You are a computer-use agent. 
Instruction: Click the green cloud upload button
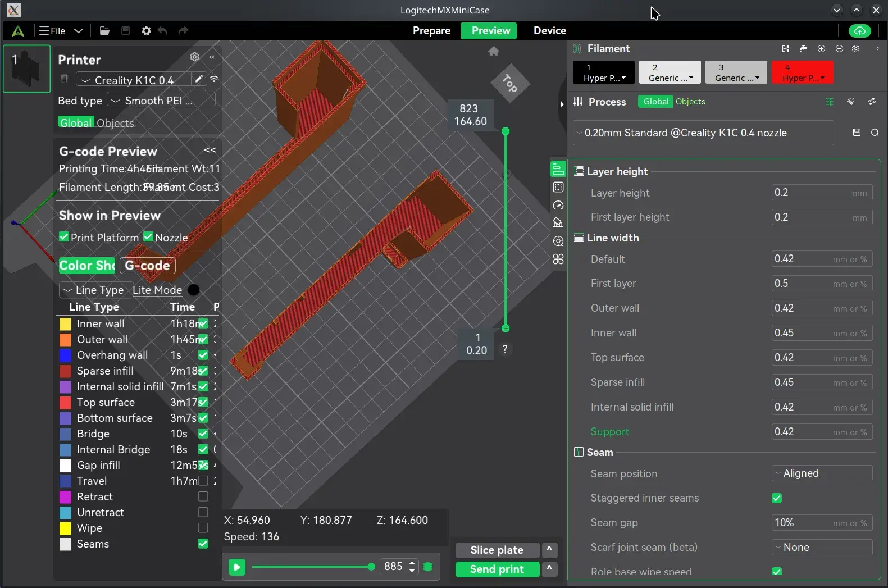(x=859, y=31)
